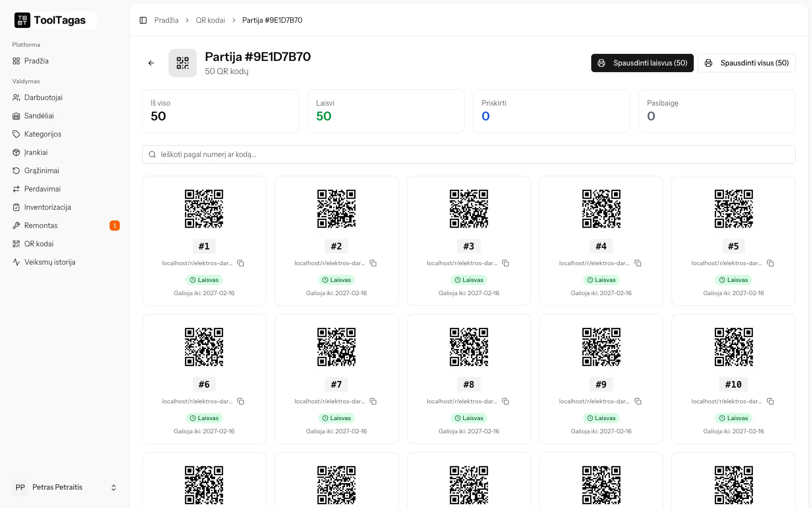Click the ToolTagas logo
This screenshot has width=812, height=508.
point(54,20)
